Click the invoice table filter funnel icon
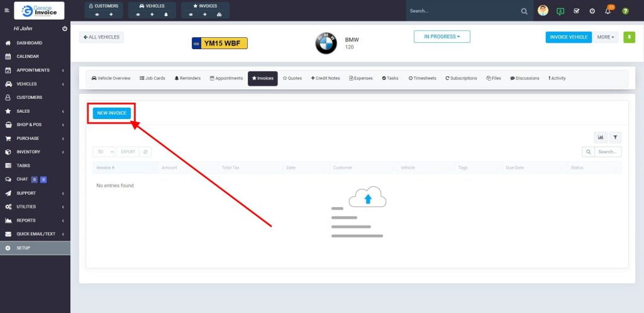 [615, 137]
